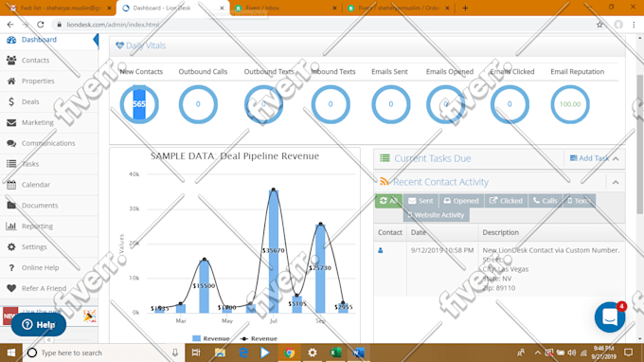Click Add Task link

[590, 158]
